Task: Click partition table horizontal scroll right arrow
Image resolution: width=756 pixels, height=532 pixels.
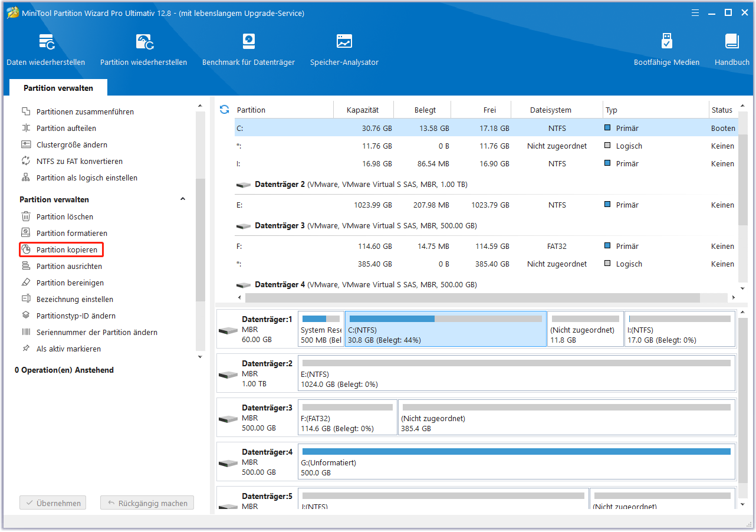Action: click(x=733, y=298)
